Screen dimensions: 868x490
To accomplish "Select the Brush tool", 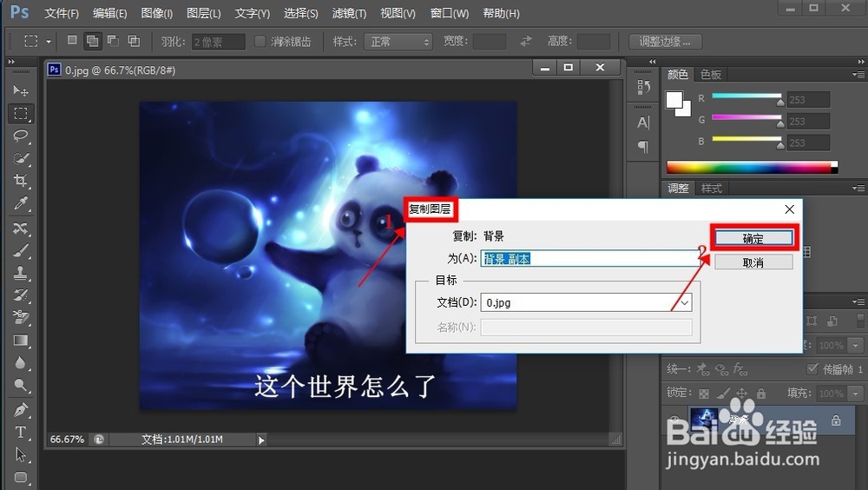I will point(21,250).
